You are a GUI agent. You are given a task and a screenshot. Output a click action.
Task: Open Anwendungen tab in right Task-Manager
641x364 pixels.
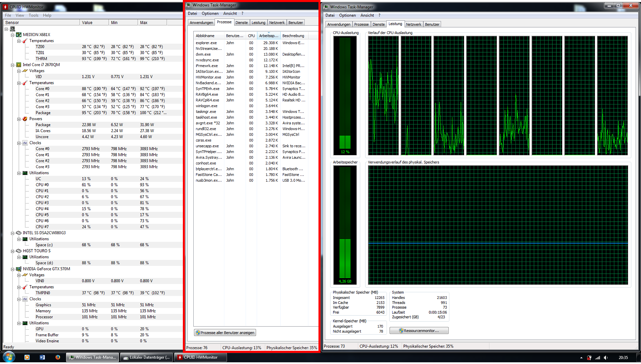pos(339,24)
